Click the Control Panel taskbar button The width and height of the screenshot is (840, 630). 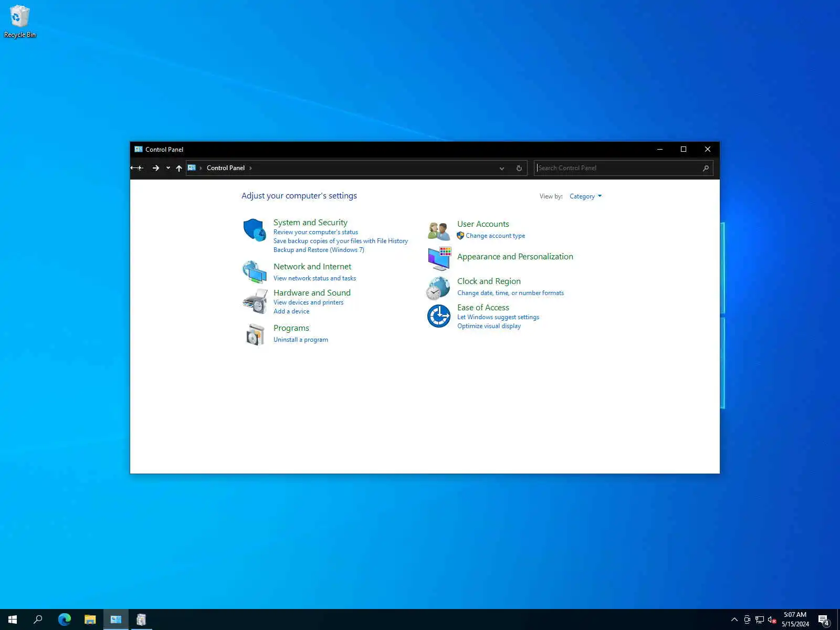116,619
